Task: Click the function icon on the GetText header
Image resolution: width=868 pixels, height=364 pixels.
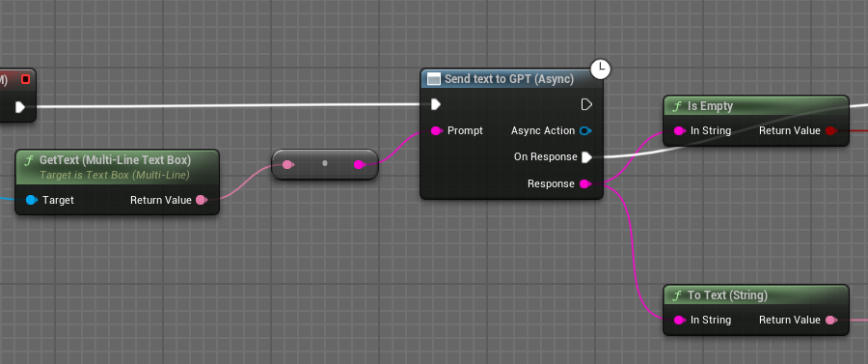Action: coord(29,160)
